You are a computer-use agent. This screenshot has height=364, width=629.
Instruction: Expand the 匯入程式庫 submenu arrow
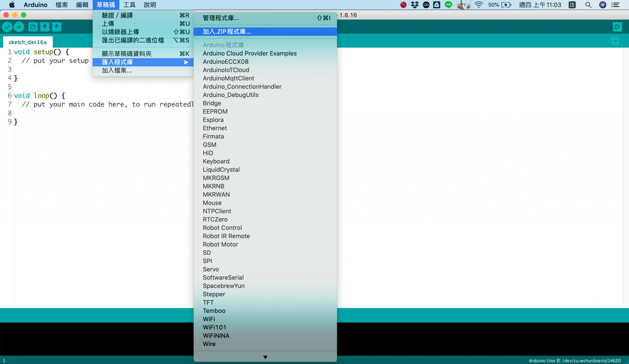(186, 62)
